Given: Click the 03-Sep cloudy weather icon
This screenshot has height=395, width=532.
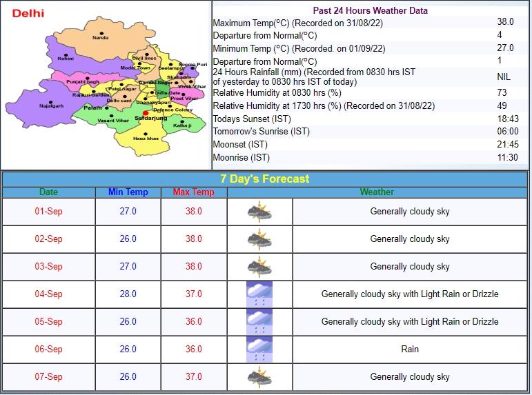Looking at the screenshot, I should coord(259,267).
